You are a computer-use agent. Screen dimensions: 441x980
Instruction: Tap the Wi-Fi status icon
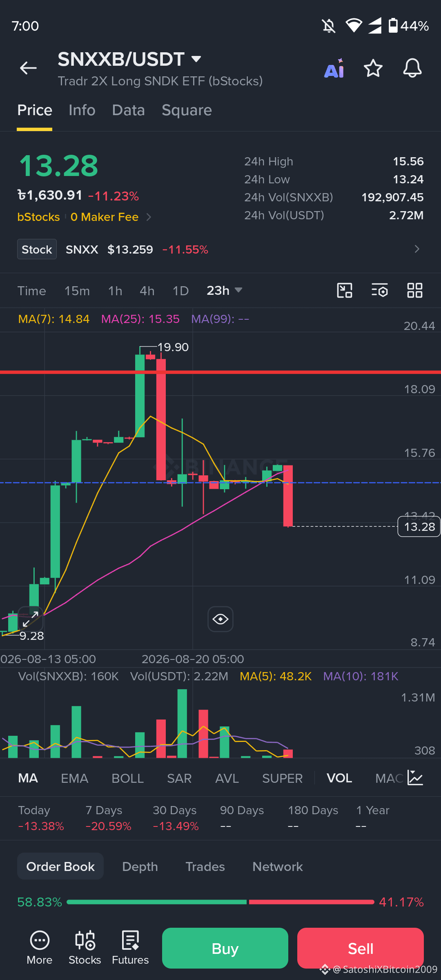click(354, 26)
